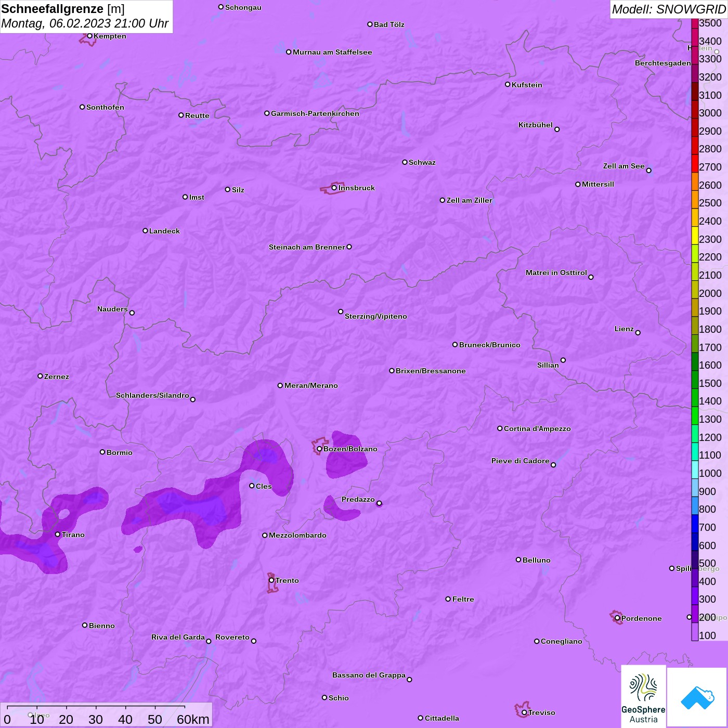Select the "Pieve di Cadore" label

click(x=521, y=461)
